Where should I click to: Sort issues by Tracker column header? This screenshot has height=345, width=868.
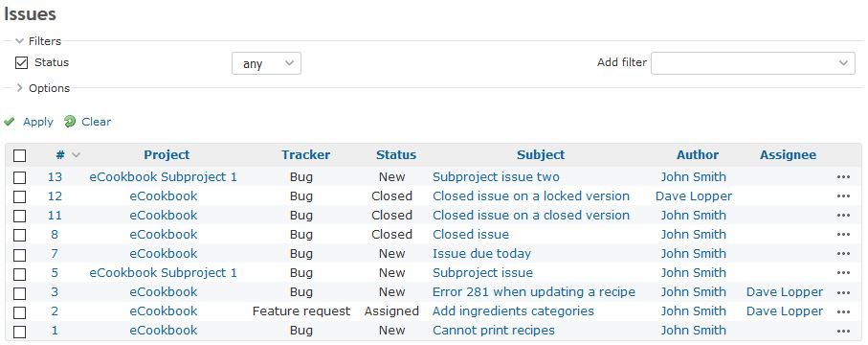[305, 154]
